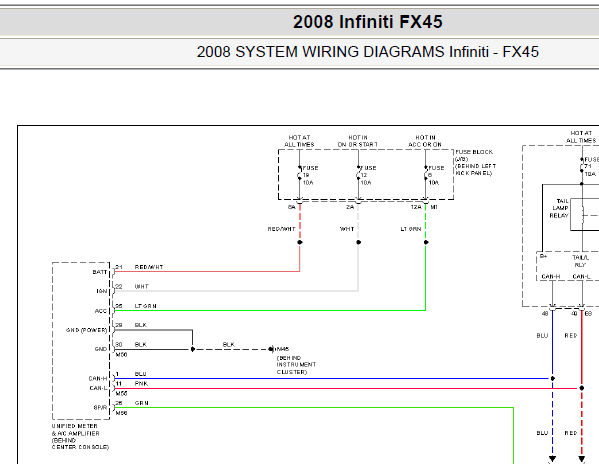Click the splice dot on the LT GRN wire
Viewport: 599px width, 464px height.
click(426, 242)
